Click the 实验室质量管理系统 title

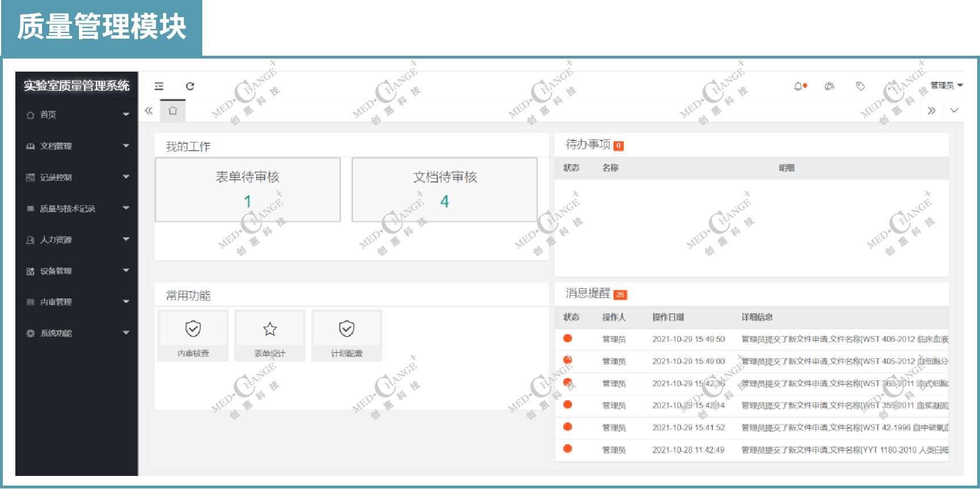pyautogui.click(x=77, y=86)
